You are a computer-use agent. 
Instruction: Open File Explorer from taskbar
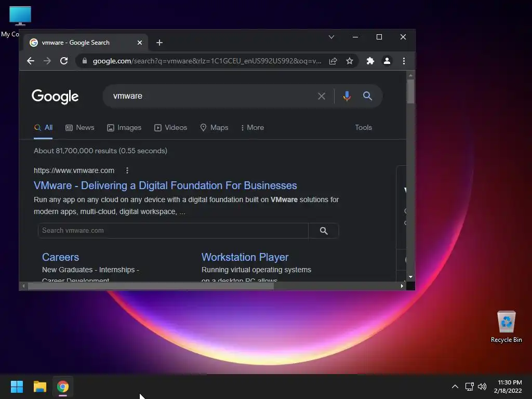[x=39, y=387]
